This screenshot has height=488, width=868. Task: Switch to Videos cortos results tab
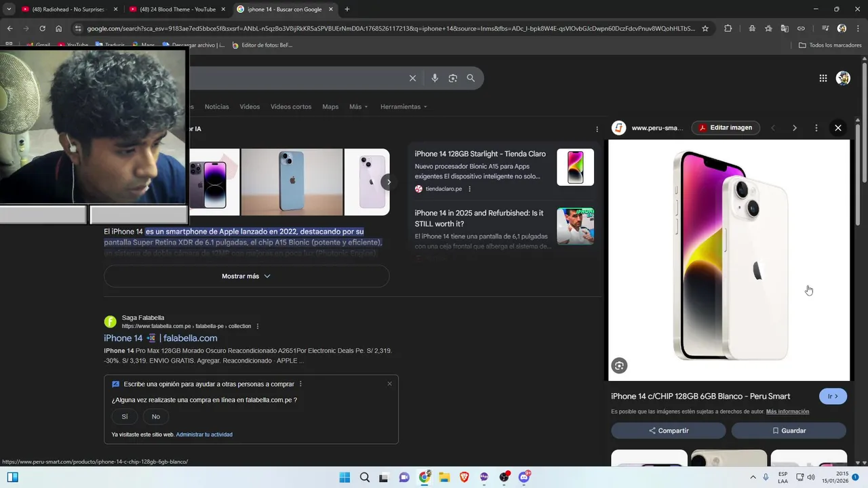coord(291,106)
